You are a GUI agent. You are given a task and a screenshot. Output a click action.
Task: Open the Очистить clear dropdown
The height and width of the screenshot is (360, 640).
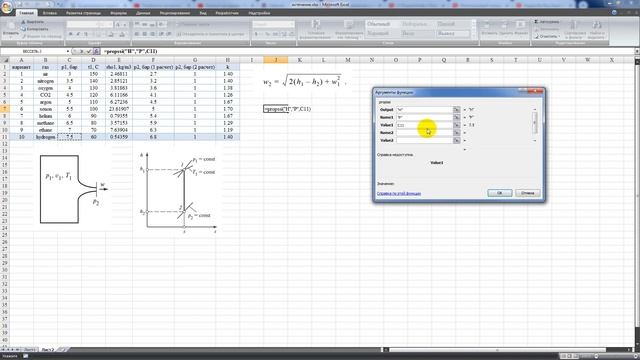(547, 36)
